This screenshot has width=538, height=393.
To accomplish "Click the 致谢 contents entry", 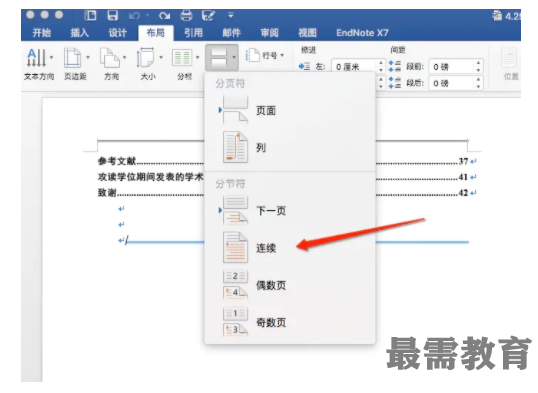I will click(x=107, y=193).
